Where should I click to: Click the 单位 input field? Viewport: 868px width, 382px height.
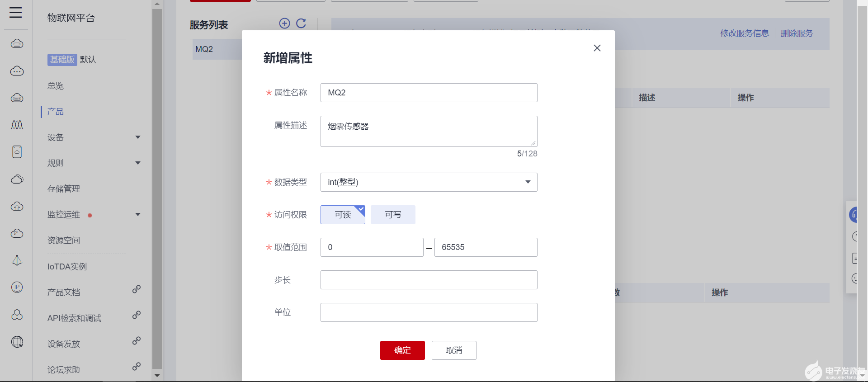coord(429,312)
